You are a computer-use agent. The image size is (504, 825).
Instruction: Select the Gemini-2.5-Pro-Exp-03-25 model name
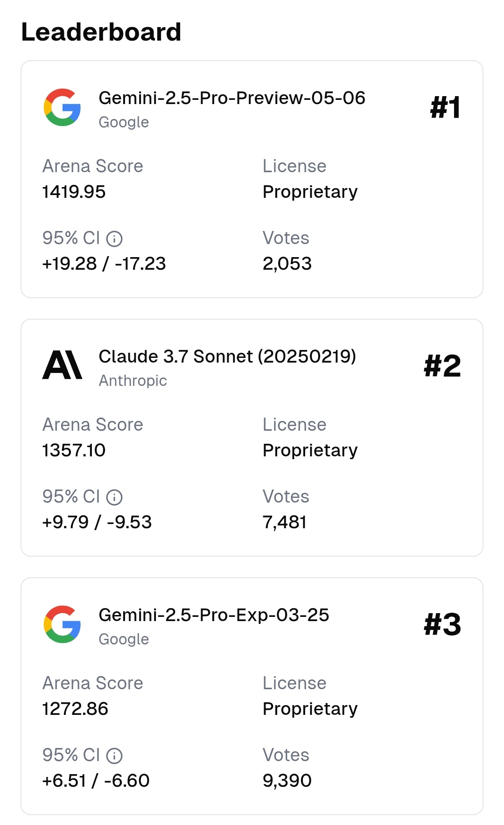point(214,615)
